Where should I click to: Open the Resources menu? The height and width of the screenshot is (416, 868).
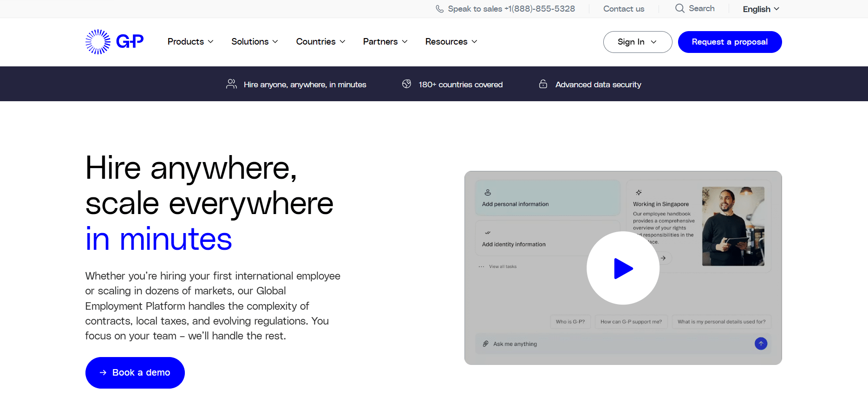tap(451, 42)
